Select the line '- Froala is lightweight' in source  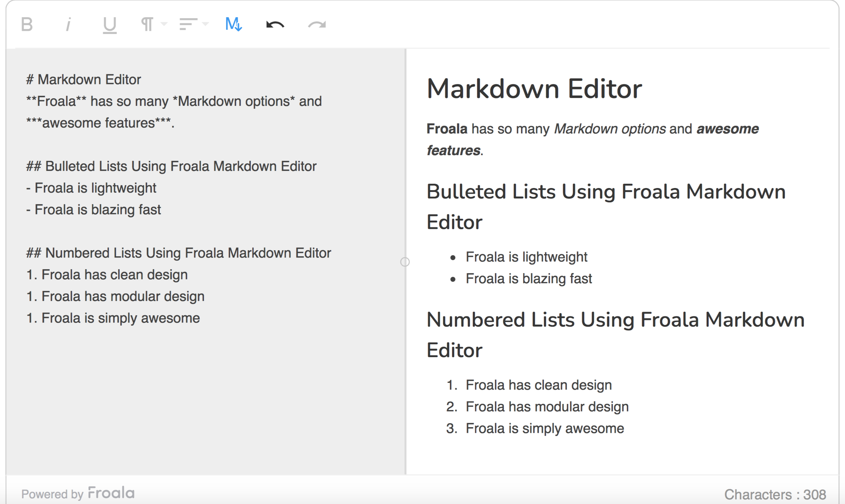[x=92, y=188]
